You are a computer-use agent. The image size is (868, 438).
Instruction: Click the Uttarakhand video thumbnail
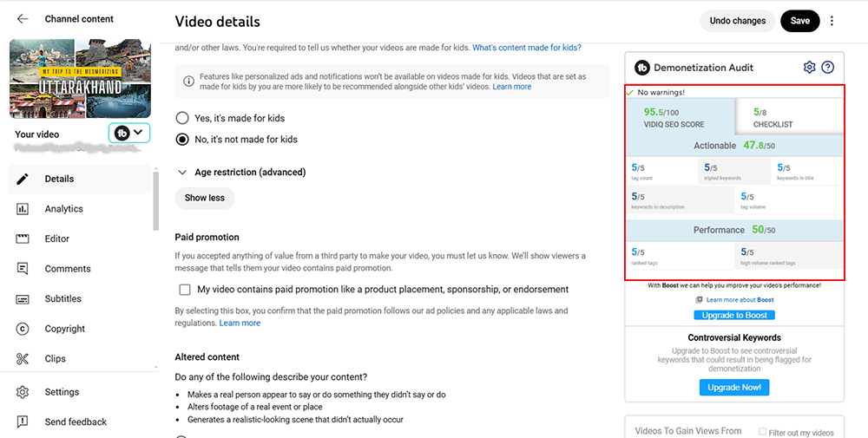80,79
